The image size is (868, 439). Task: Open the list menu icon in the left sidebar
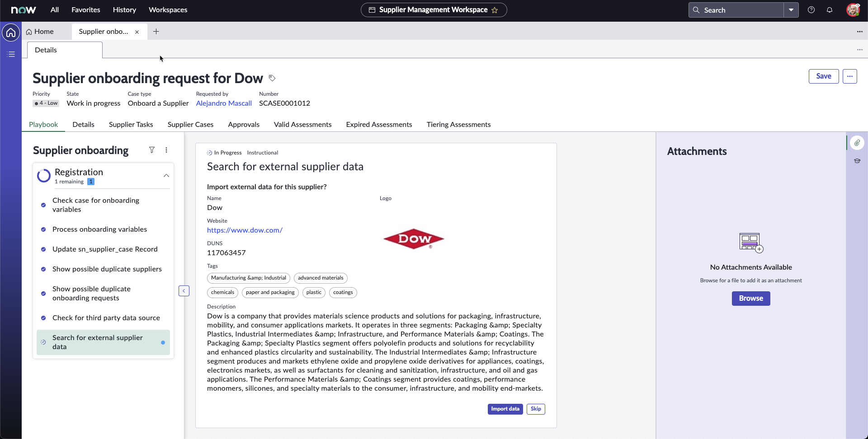[11, 54]
